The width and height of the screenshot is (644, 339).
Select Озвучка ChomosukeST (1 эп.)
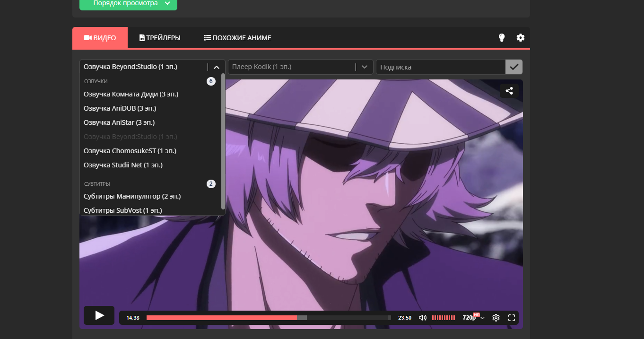[150, 151]
